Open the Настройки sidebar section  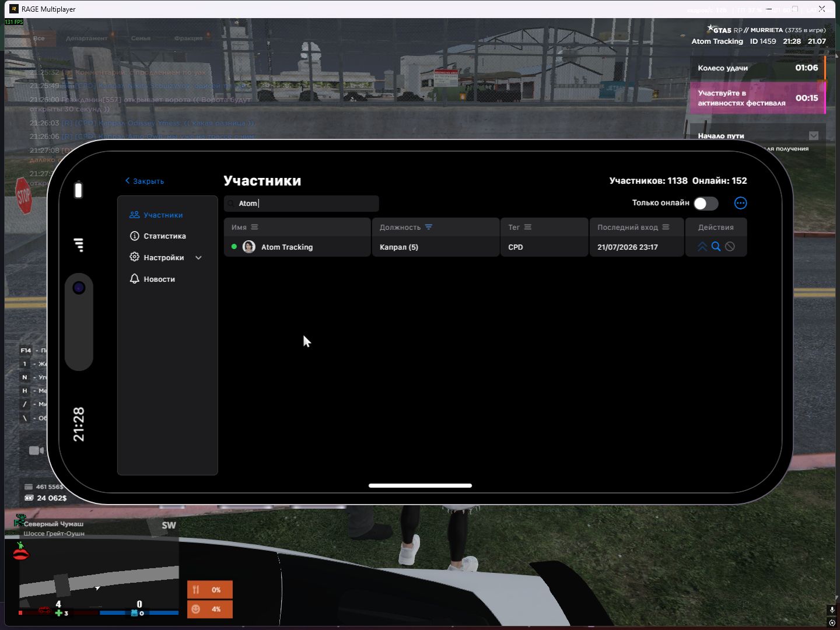coord(164,258)
